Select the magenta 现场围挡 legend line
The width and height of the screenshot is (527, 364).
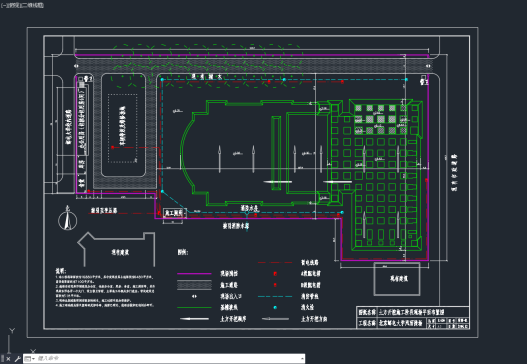(194, 274)
